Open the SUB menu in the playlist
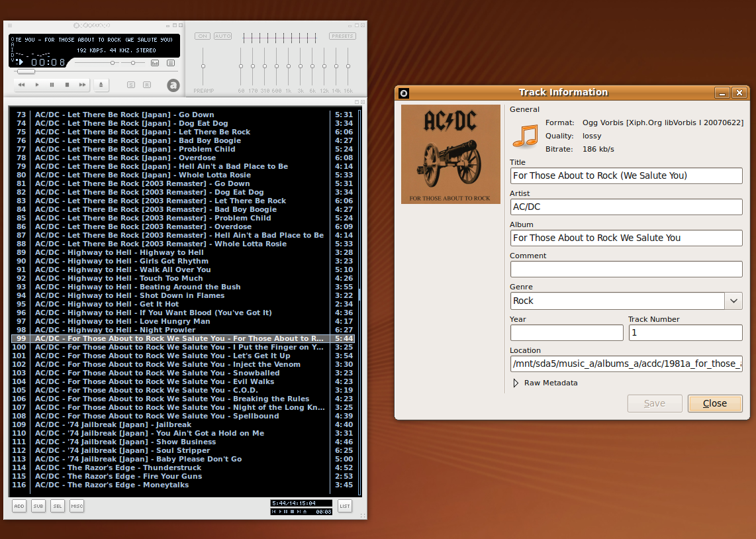 (x=38, y=506)
